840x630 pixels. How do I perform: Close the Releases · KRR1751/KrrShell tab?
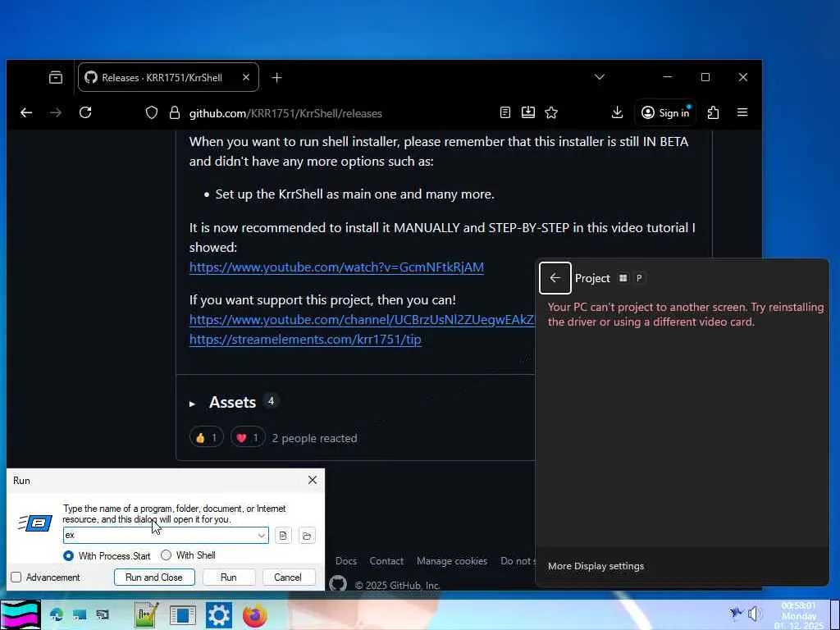[246, 78]
